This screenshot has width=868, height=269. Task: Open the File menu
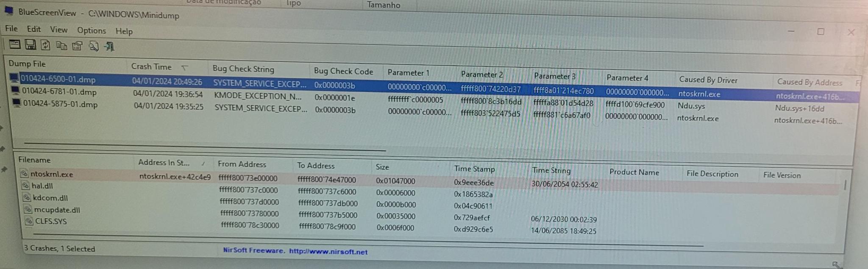pyautogui.click(x=11, y=28)
